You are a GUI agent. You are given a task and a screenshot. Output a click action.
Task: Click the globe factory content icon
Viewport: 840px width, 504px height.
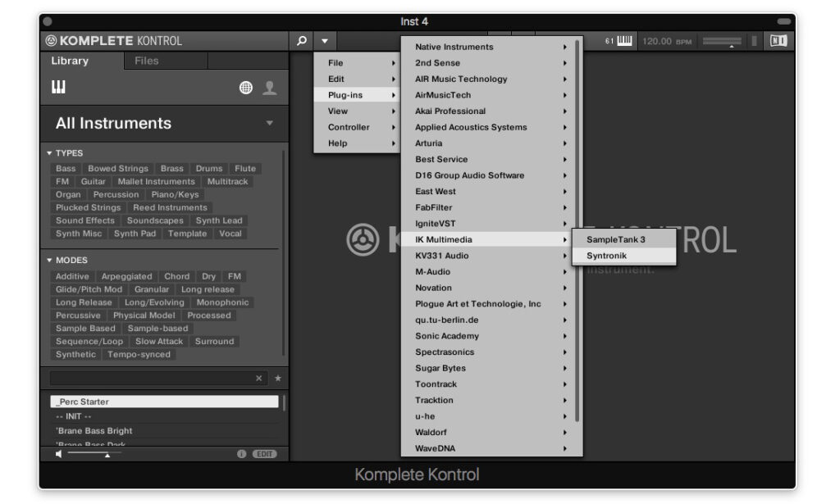pyautogui.click(x=246, y=89)
